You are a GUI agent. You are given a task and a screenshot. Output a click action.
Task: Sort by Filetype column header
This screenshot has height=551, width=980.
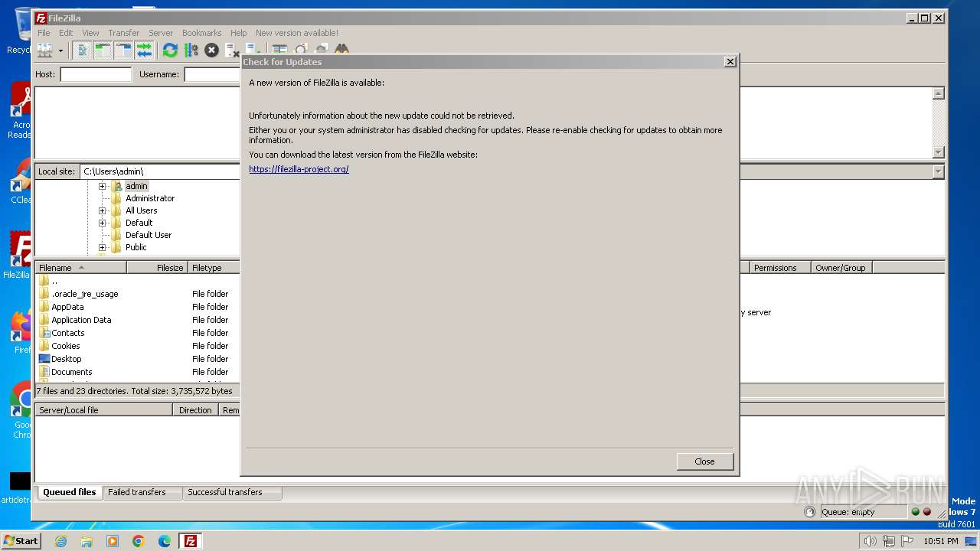pyautogui.click(x=214, y=268)
